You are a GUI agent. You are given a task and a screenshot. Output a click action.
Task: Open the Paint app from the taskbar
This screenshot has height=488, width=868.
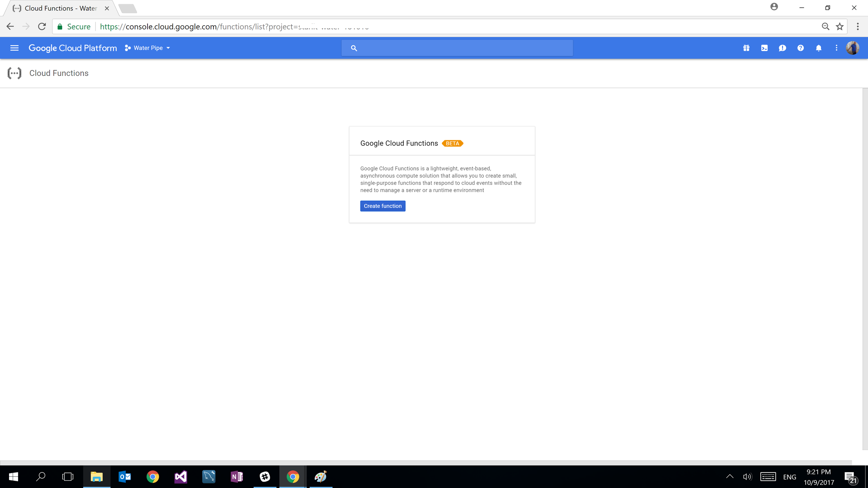[x=321, y=477]
